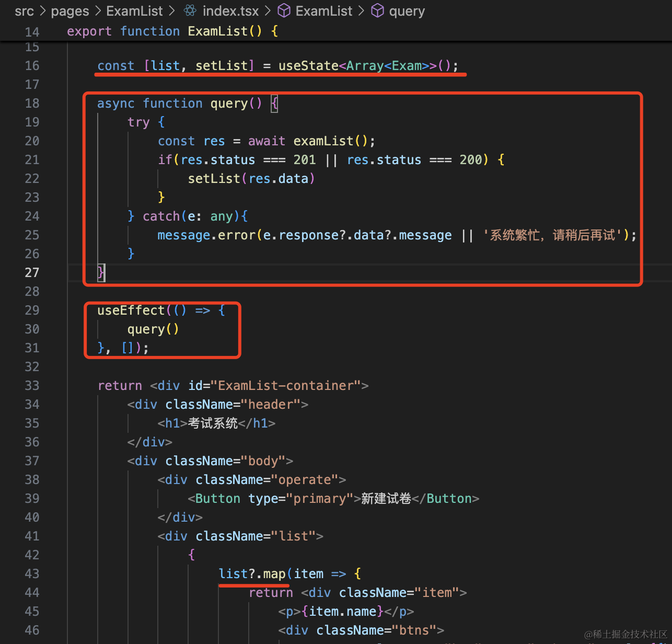Place cursor on useState in line 16
The height and width of the screenshot is (644, 672).
(308, 66)
